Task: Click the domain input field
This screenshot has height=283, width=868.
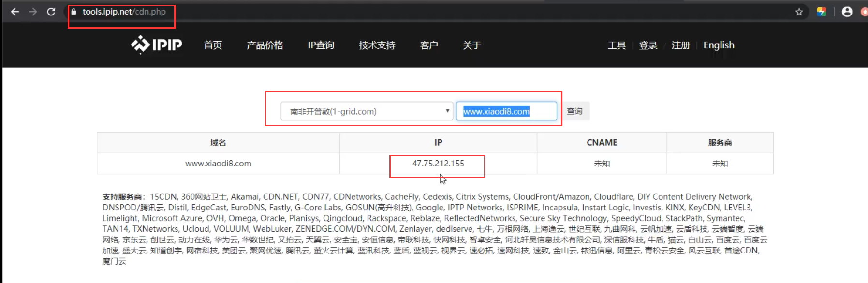Action: coord(506,111)
